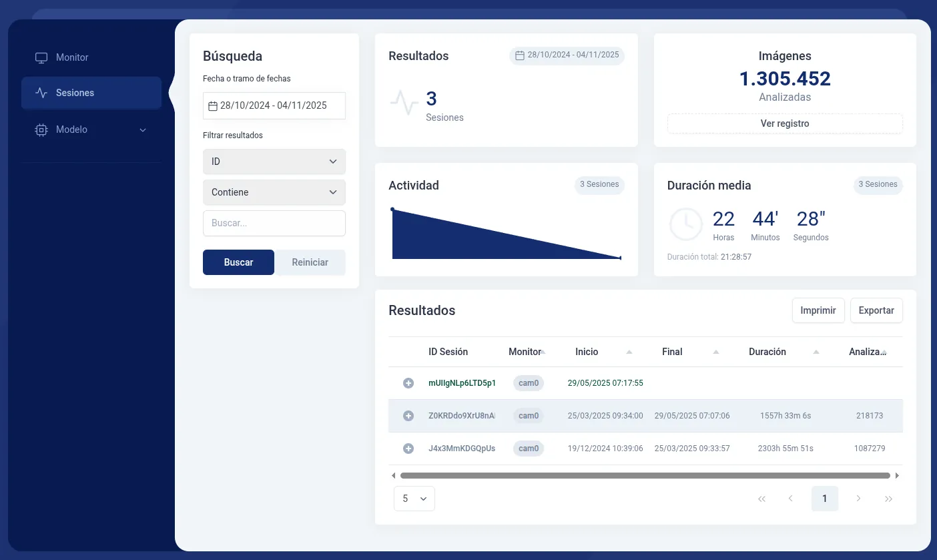Screen dimensions: 937x560
Task: Open the Monitor section in sidebar
Action: click(x=71, y=57)
